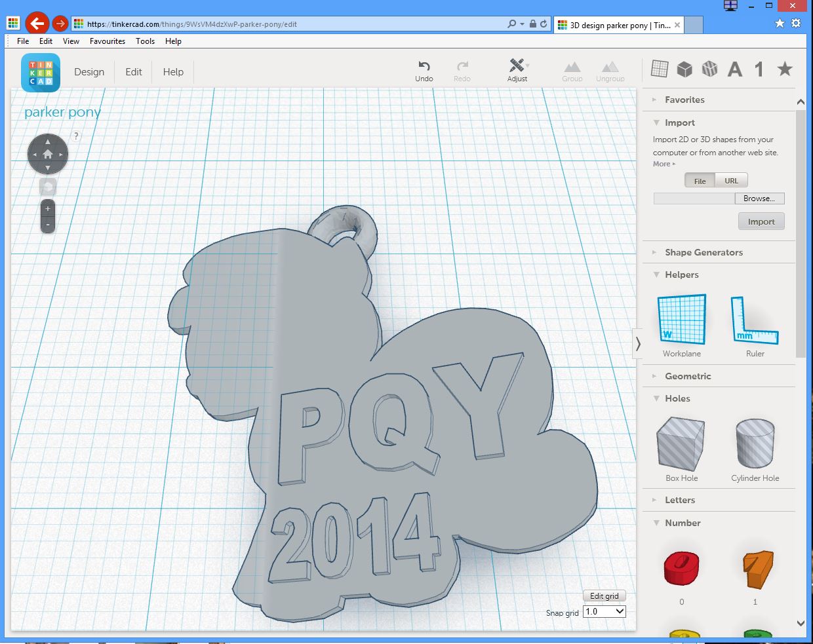Open the Tinkercad Edit menu

click(134, 72)
